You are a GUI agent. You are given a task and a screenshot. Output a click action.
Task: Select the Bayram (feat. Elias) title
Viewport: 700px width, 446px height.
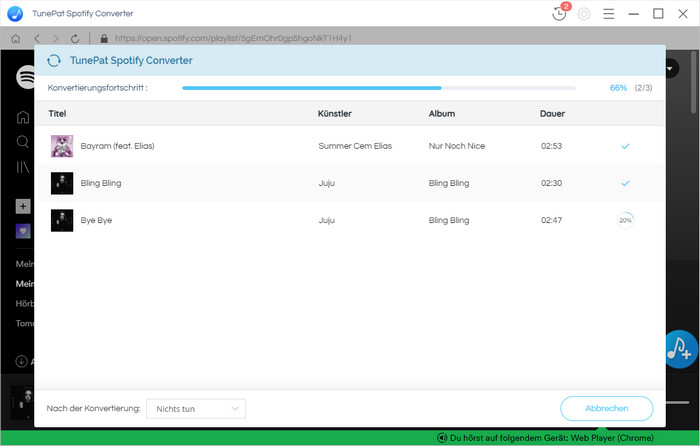coord(117,146)
